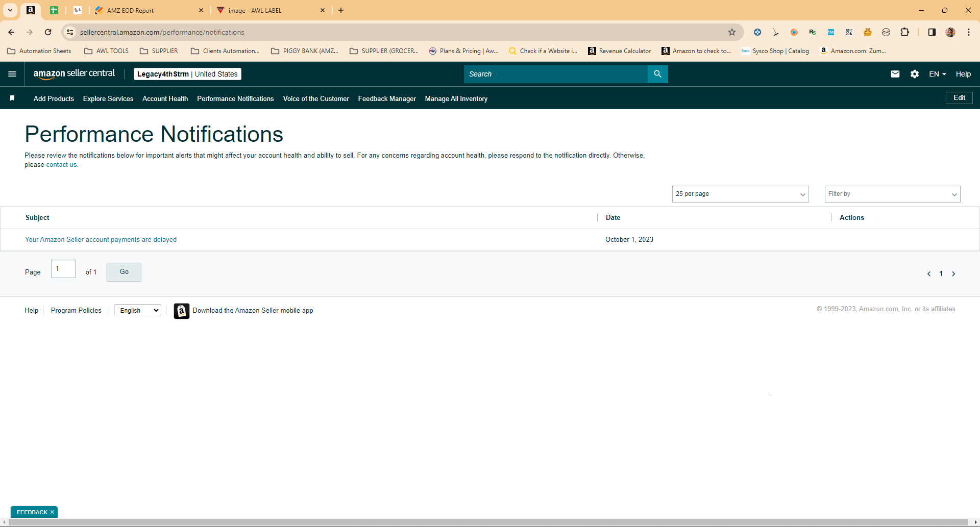
Task: Open the Revenue Calculator bookmark
Action: pyautogui.click(x=620, y=51)
